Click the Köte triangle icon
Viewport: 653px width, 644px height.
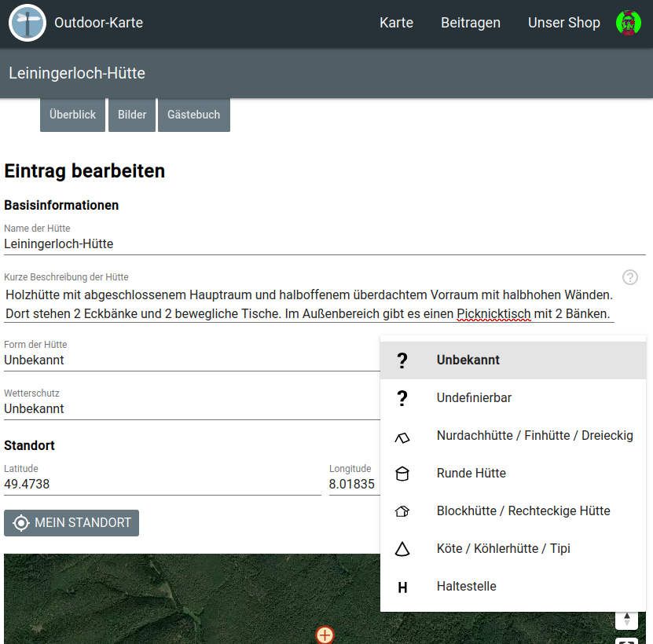tap(402, 549)
